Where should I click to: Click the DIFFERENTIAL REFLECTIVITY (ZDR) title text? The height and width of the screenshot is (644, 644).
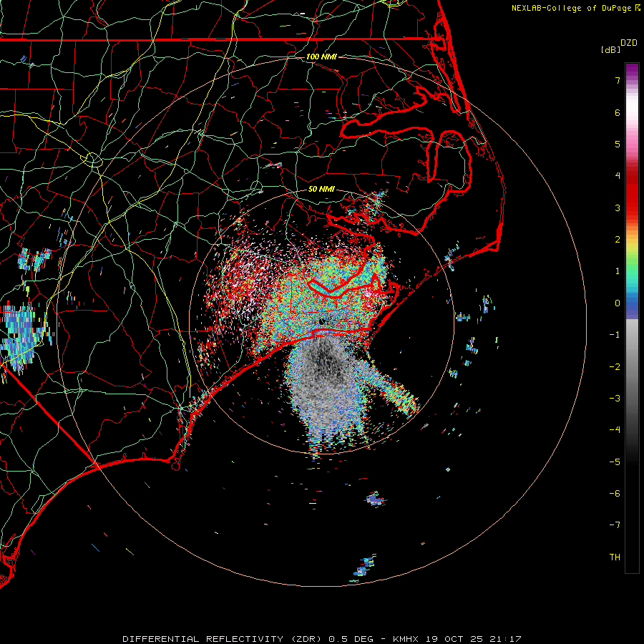[223, 639]
